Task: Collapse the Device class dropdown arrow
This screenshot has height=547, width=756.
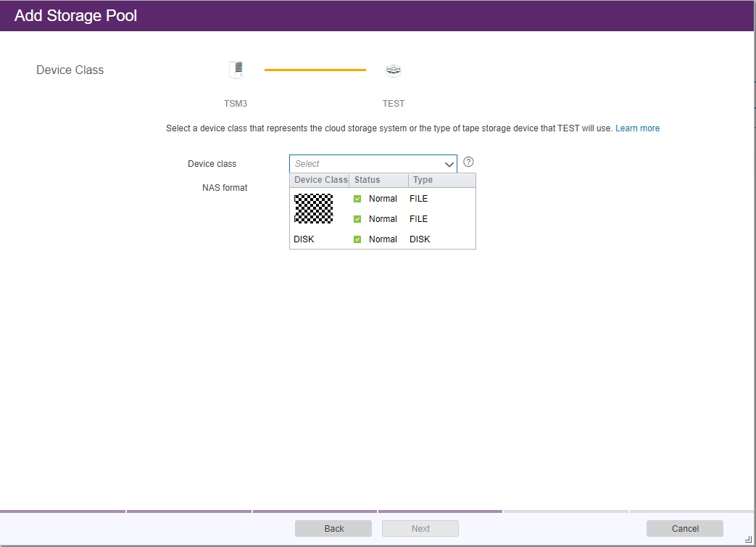Action: point(449,164)
